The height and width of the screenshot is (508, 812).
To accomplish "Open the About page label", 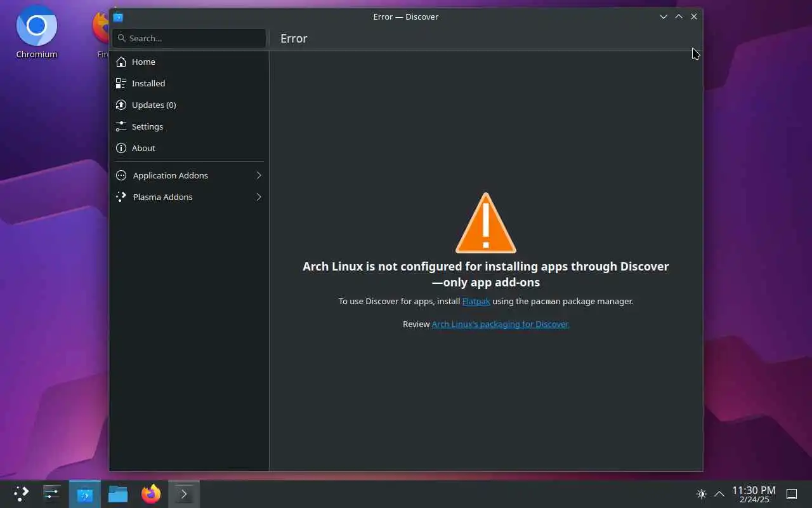I will coord(143,148).
